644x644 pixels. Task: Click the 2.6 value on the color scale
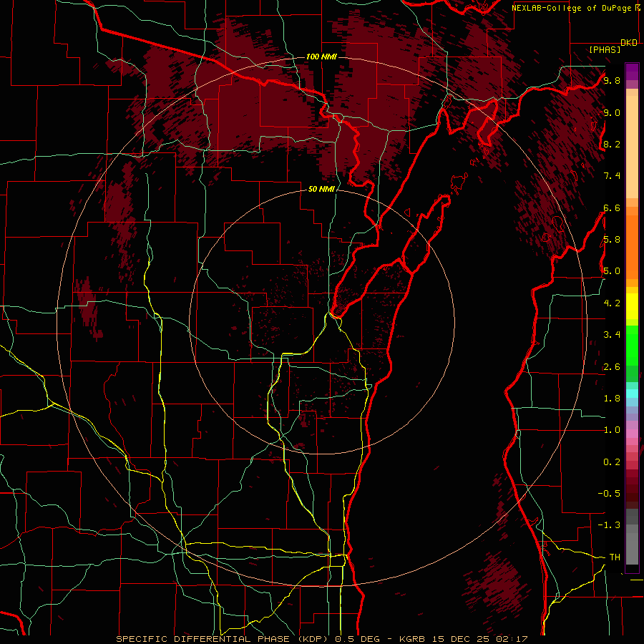pyautogui.click(x=612, y=367)
